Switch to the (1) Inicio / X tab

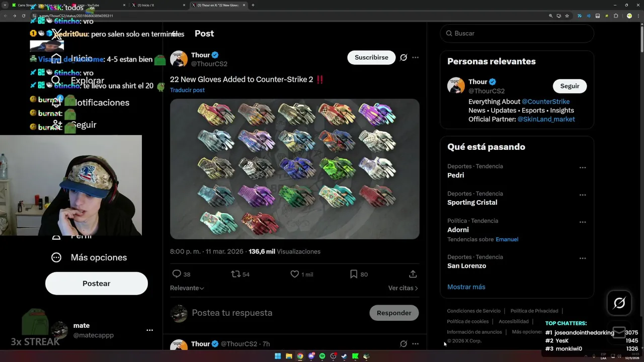(158, 5)
